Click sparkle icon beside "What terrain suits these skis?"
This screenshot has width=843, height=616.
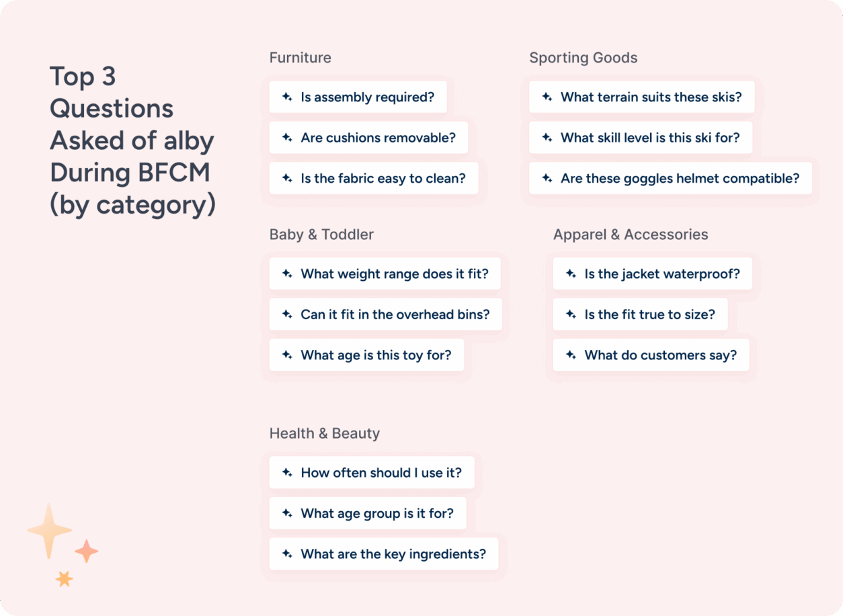[x=547, y=97]
